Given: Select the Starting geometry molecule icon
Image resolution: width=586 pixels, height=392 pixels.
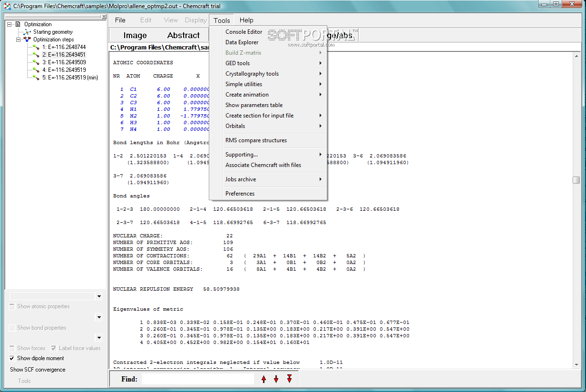Looking at the screenshot, I should coord(28,32).
